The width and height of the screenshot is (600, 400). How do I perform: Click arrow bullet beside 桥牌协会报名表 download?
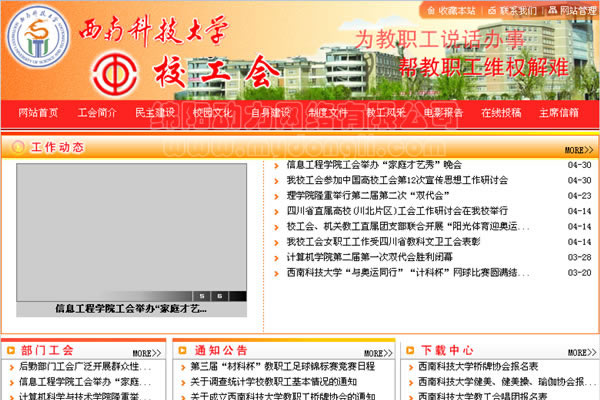click(x=411, y=367)
